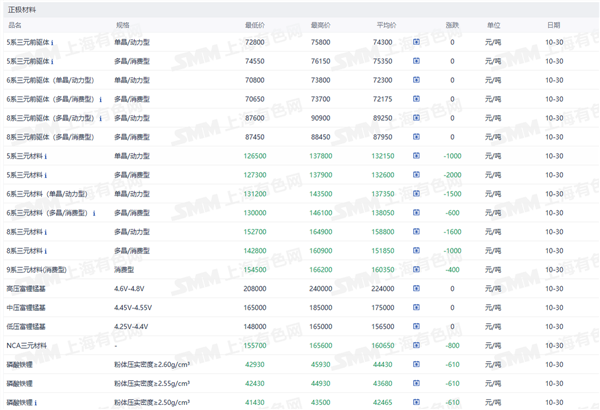Open chart icon beside average price 158800
This screenshot has height=410, width=600.
coord(416,231)
